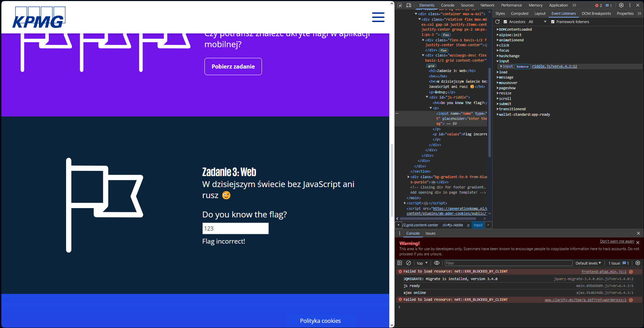Open console settings gear icon
The height and width of the screenshot is (328, 644).
(x=638, y=263)
